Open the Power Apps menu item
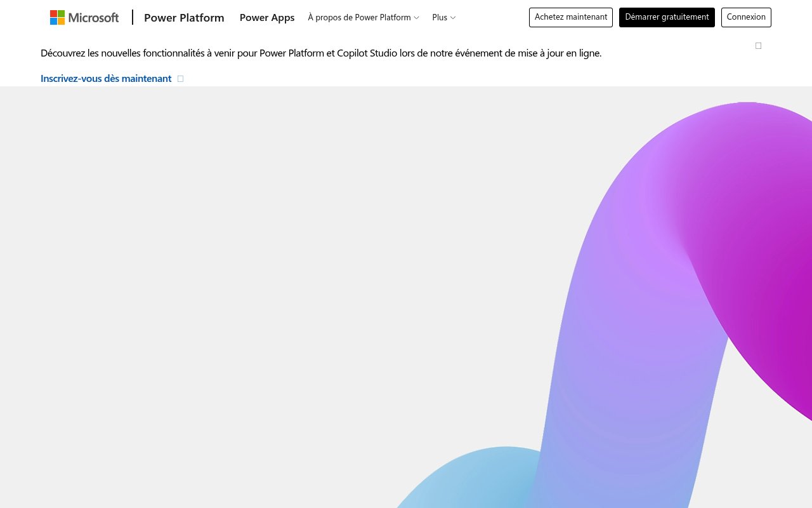The height and width of the screenshot is (508, 812). tap(267, 18)
